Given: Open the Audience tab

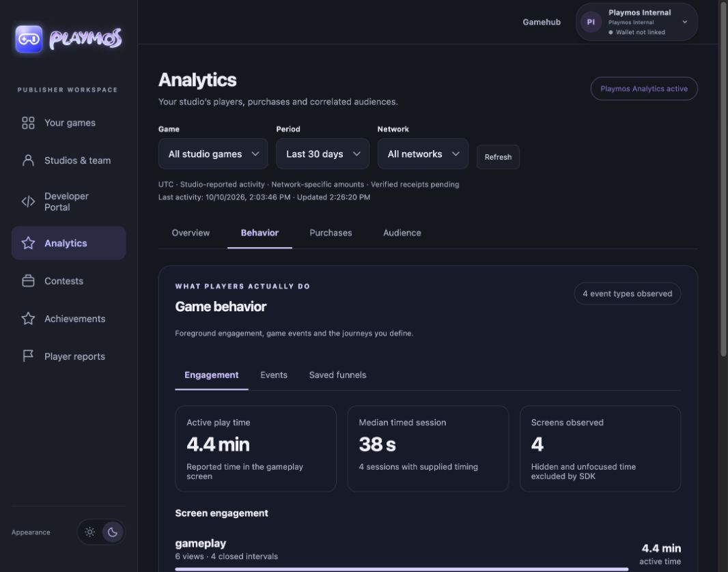Looking at the screenshot, I should tap(402, 233).
